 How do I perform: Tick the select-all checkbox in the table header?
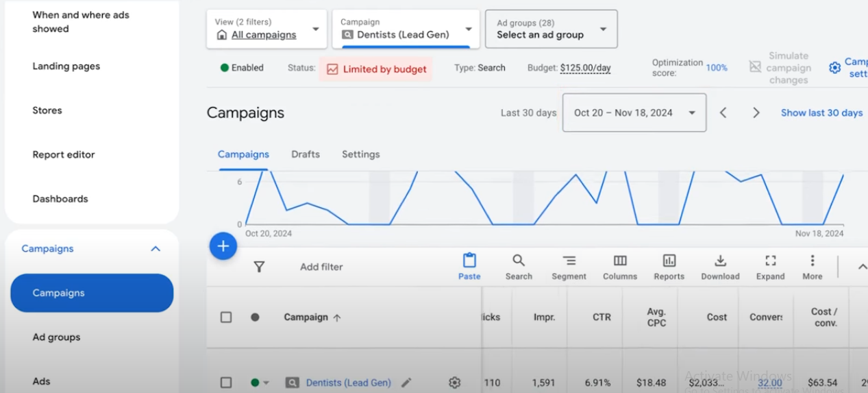point(226,317)
